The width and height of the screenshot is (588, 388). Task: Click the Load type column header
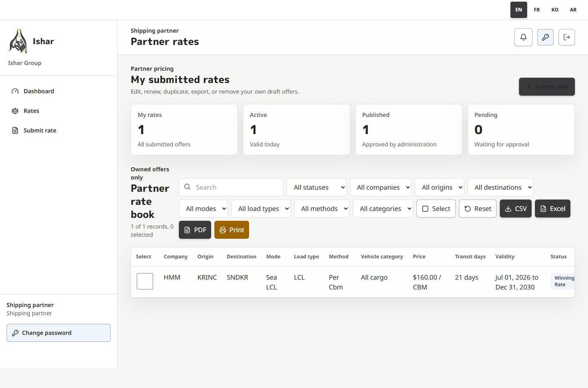[x=306, y=257]
